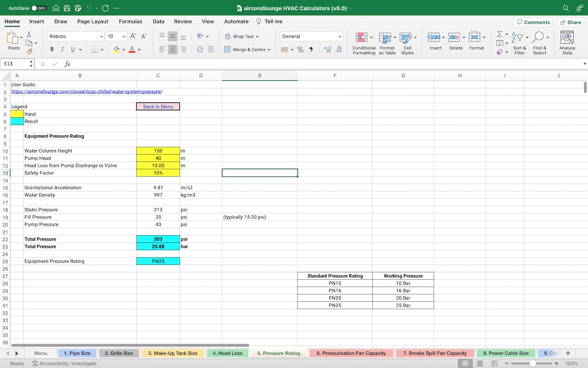Click the Back to Menu button

pos(158,106)
